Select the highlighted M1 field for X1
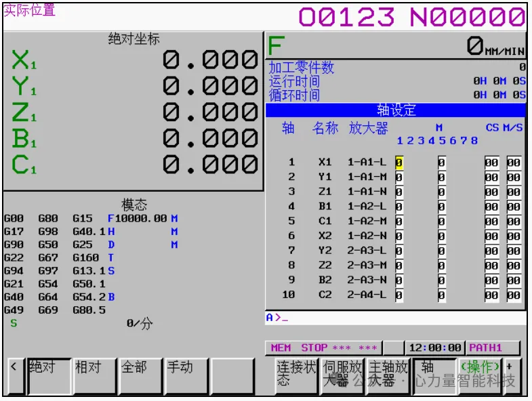532x401 pixels. [x=399, y=163]
